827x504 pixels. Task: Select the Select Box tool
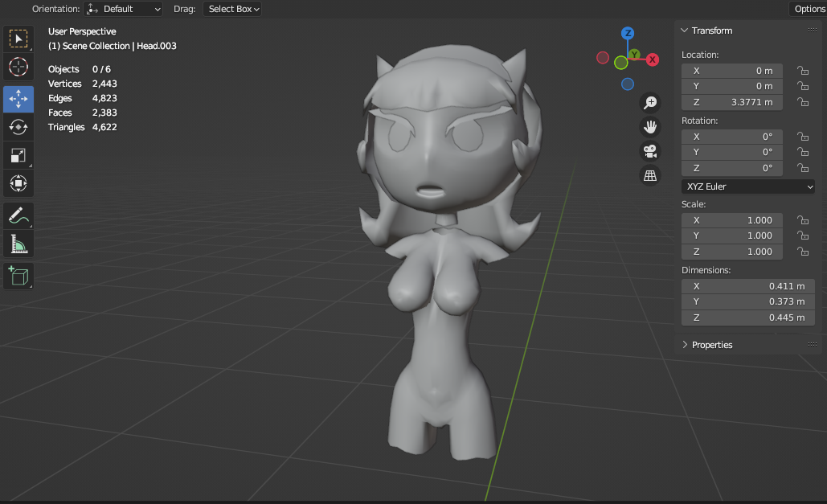tap(18, 39)
